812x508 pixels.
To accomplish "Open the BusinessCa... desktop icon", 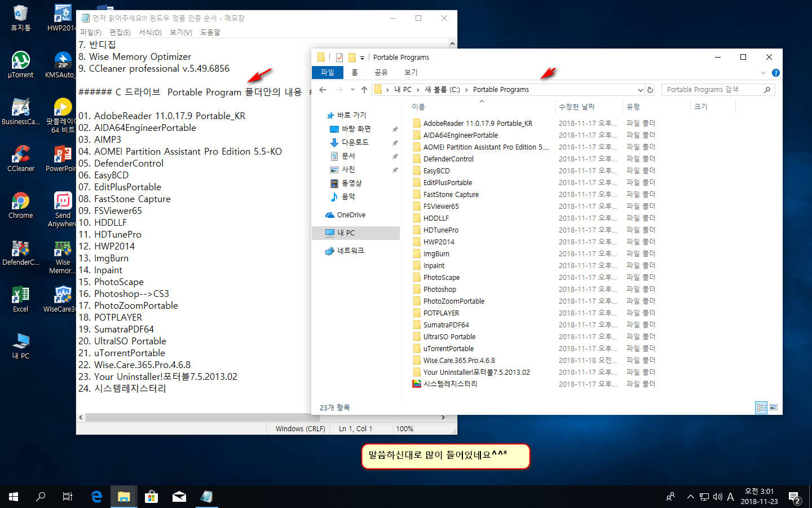I will tap(20, 111).
